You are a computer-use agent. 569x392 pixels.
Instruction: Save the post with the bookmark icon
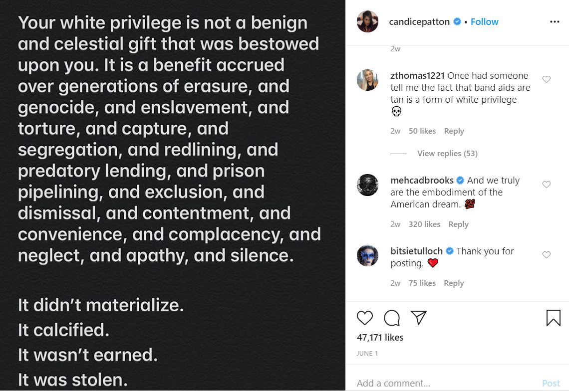(x=553, y=318)
